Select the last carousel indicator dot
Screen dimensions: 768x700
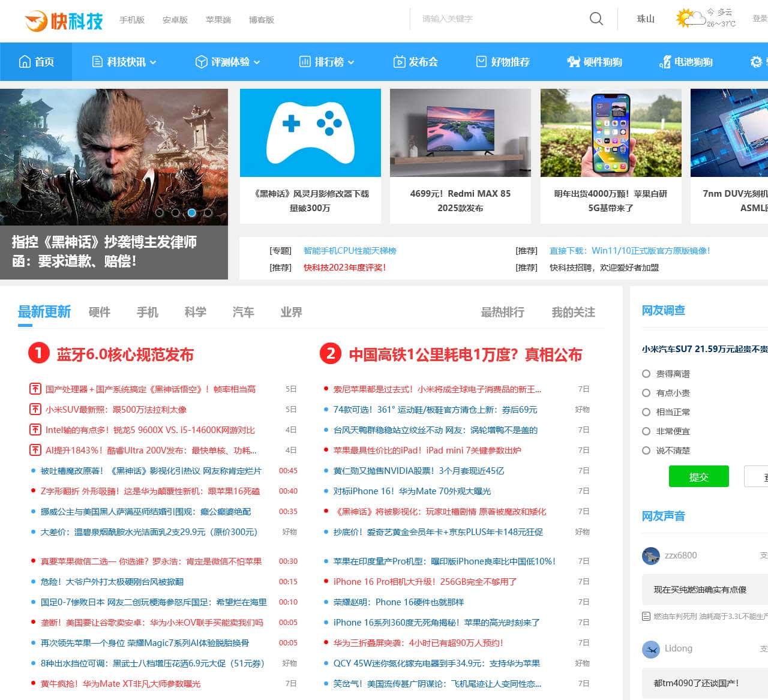click(x=208, y=212)
